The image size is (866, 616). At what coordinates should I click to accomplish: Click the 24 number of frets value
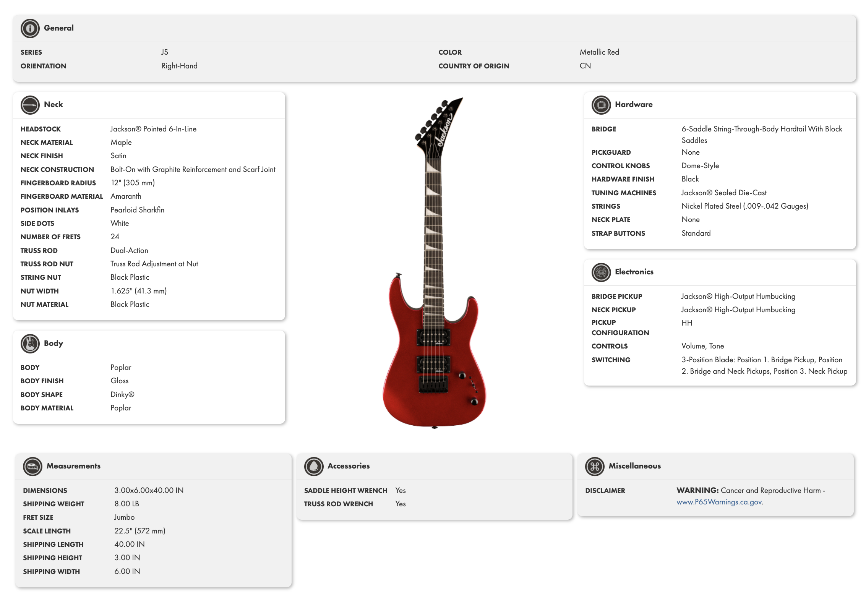point(115,237)
